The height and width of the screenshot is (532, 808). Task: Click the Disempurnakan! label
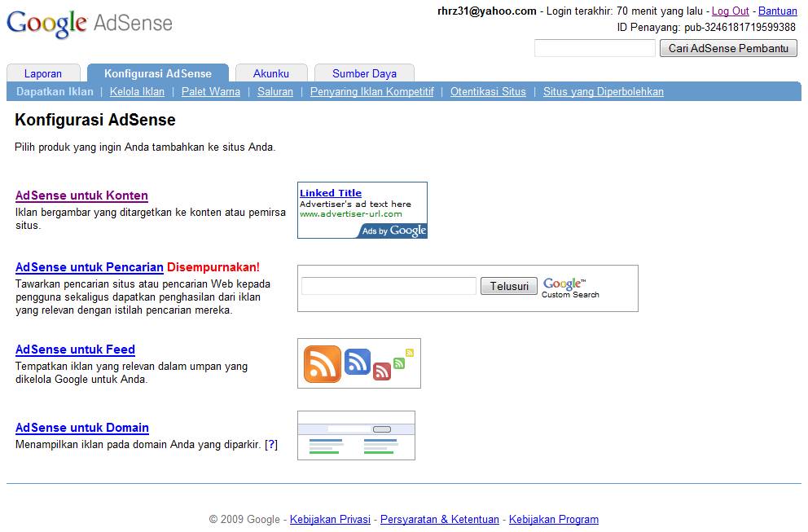[x=213, y=267]
